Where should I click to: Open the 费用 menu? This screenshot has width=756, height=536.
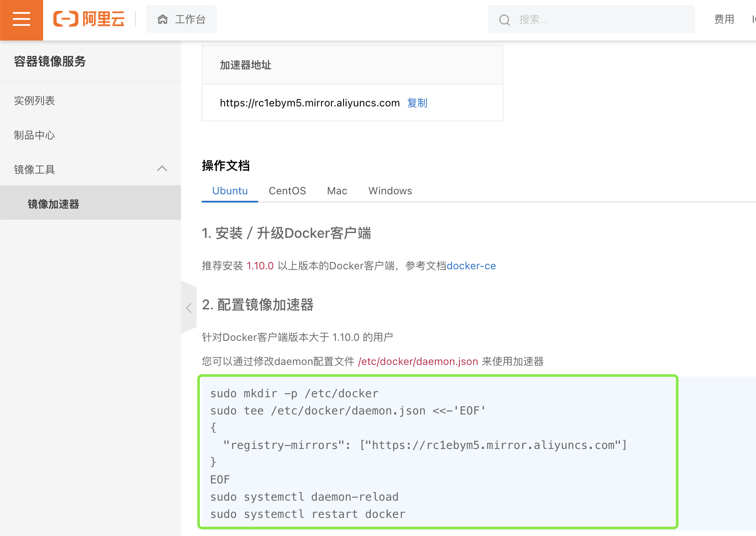point(724,19)
